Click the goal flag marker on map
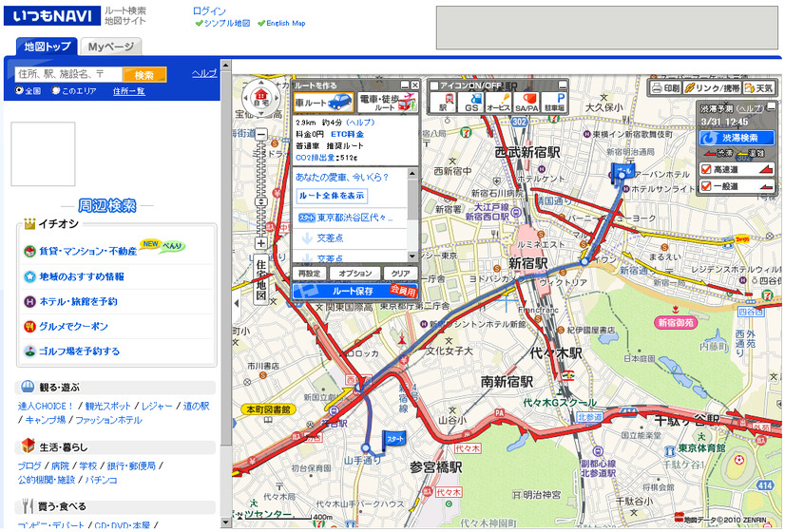 [622, 172]
